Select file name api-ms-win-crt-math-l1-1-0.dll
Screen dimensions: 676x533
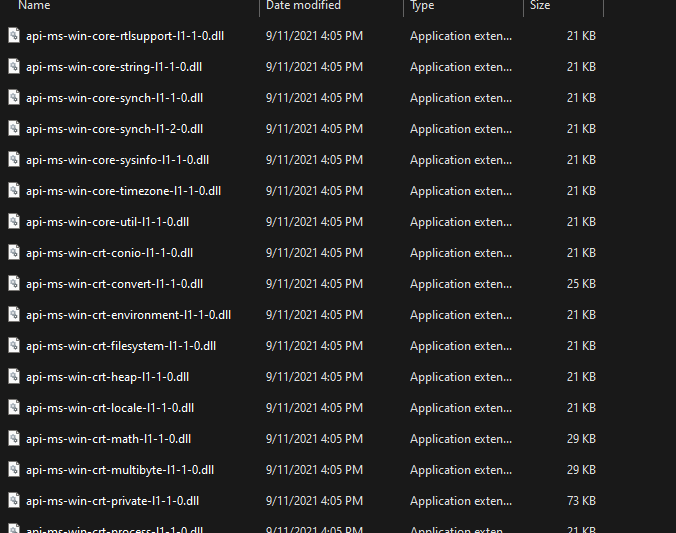coord(108,439)
